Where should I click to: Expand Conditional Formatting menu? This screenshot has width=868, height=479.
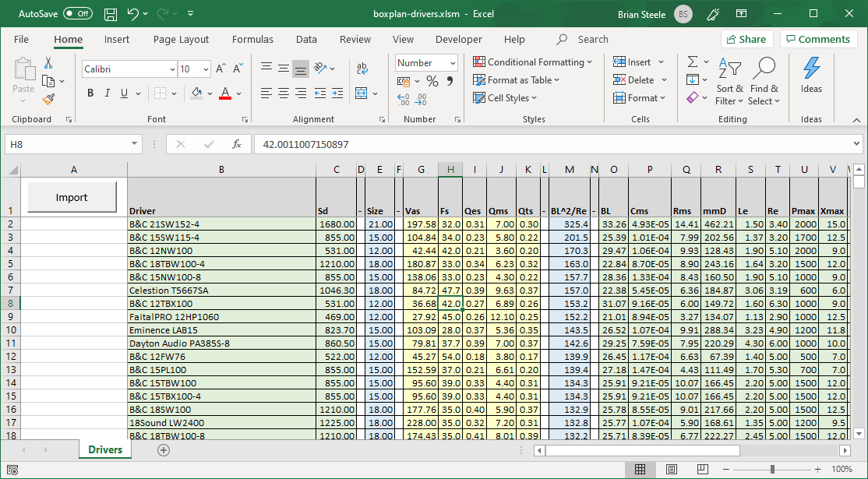tap(532, 62)
